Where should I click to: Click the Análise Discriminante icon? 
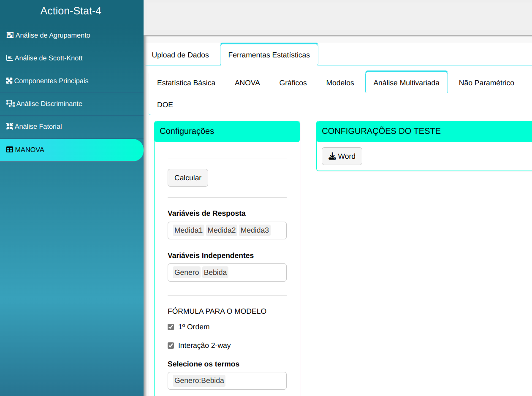[x=10, y=103]
